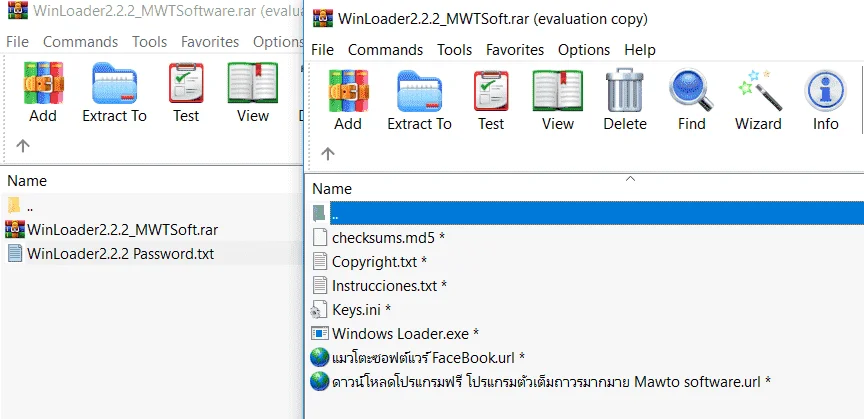Open the Wizard wand tool
The height and width of the screenshot is (419, 864).
759,90
